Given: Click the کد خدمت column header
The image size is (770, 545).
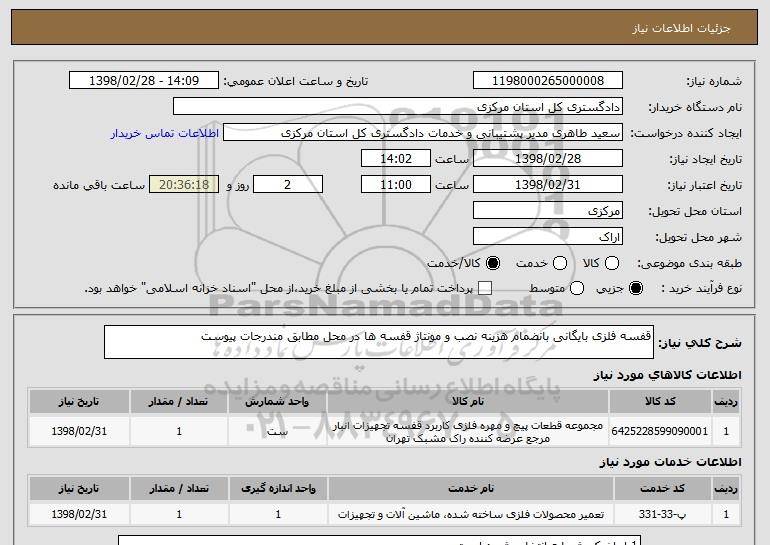Looking at the screenshot, I should 662,489.
